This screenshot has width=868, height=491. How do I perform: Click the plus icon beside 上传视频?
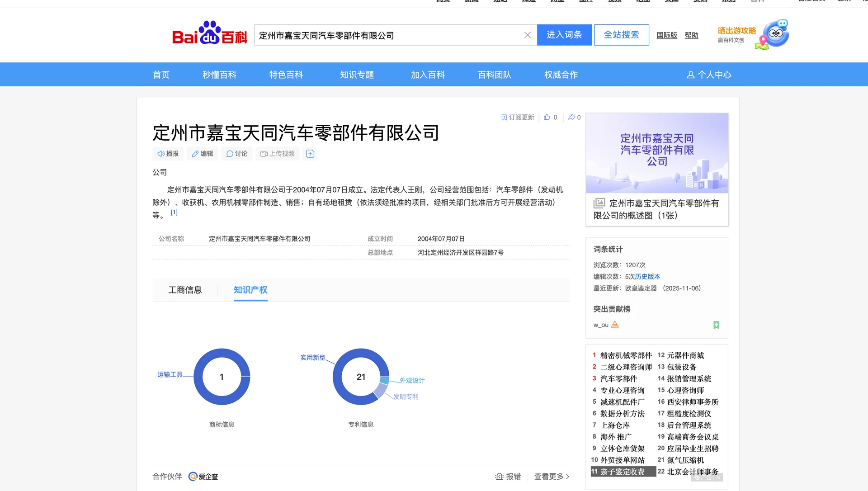310,154
